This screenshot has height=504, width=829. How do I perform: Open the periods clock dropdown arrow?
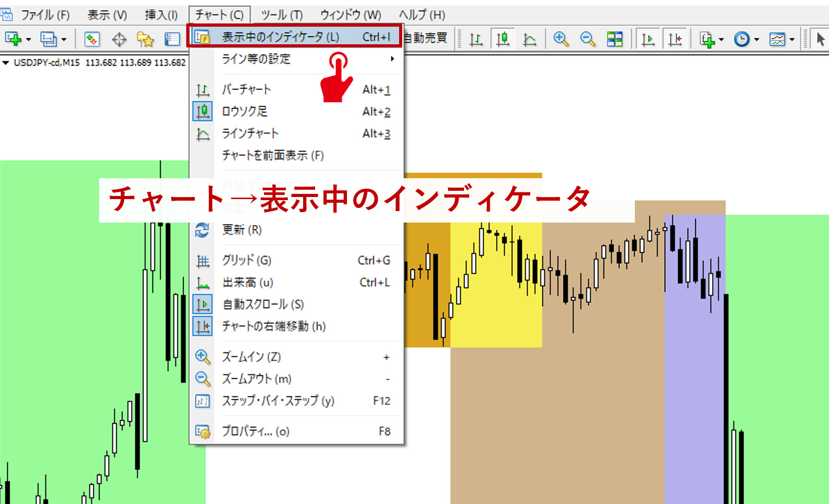[x=756, y=40]
